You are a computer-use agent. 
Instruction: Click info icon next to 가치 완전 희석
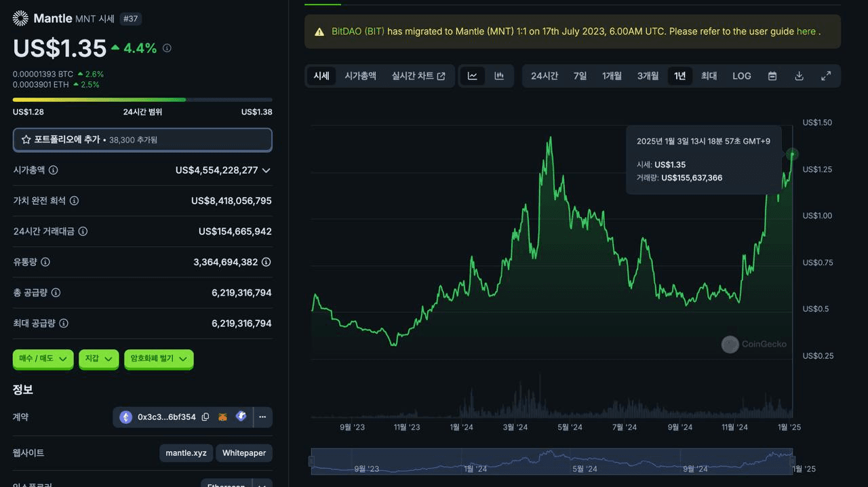[75, 201]
